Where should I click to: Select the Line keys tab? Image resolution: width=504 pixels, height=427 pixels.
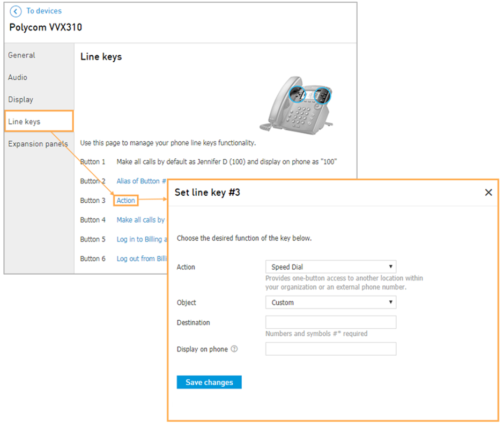pos(39,121)
